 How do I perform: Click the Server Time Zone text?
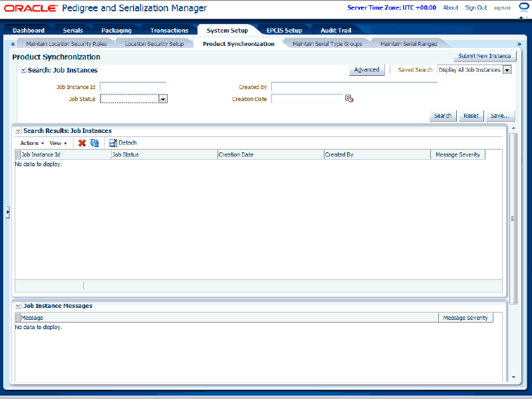pos(392,7)
